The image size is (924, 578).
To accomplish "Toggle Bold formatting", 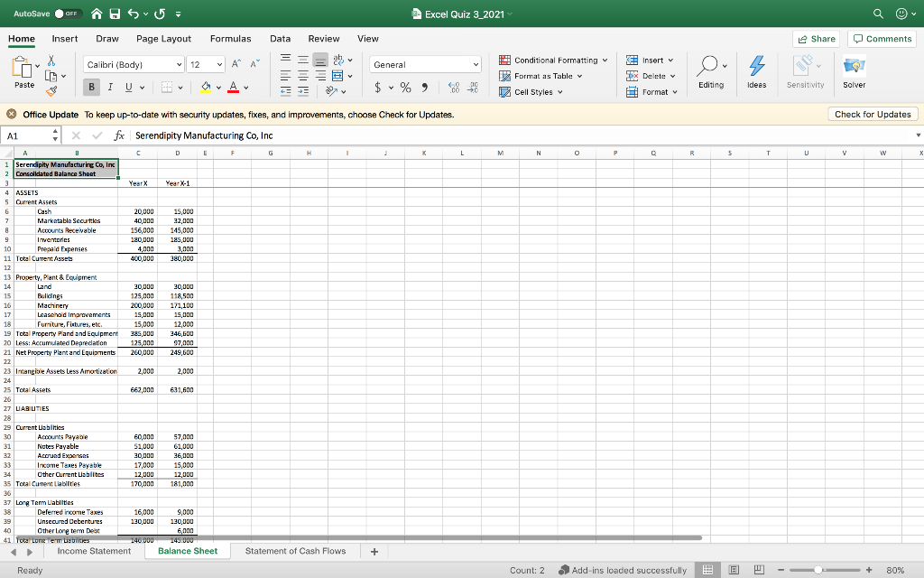I will (91, 88).
